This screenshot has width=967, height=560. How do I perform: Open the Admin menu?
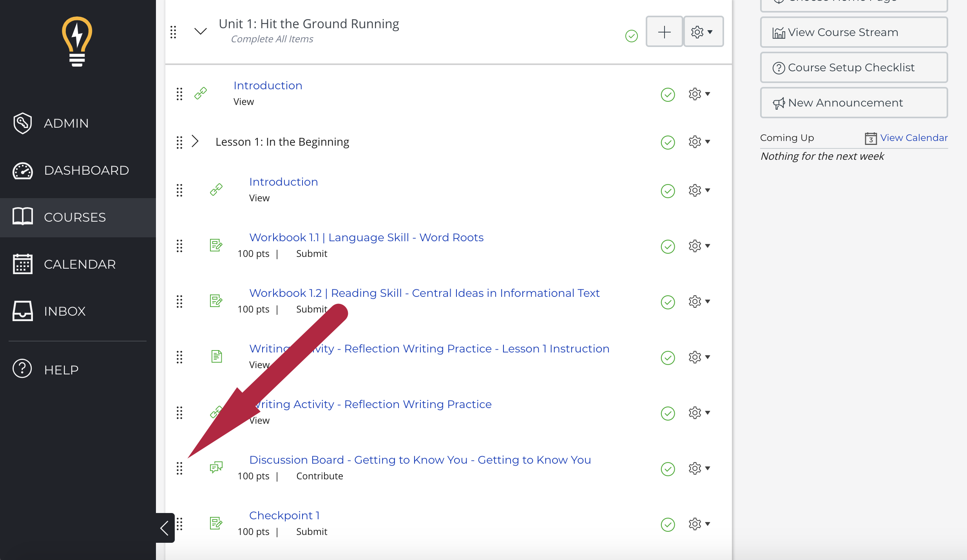[x=78, y=123]
